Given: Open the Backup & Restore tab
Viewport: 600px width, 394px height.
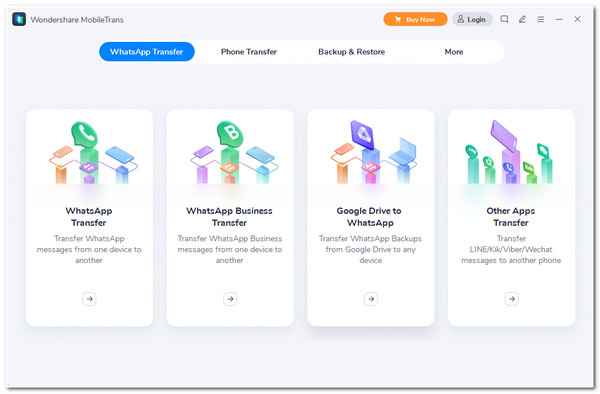Looking at the screenshot, I should click(351, 52).
